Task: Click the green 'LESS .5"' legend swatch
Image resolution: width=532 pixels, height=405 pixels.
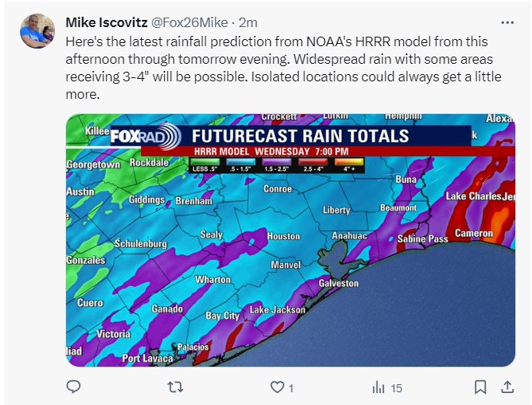Action: (x=205, y=163)
